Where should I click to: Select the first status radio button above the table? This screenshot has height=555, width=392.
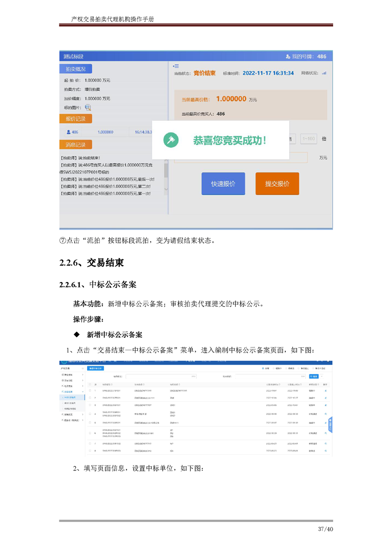pos(262,369)
